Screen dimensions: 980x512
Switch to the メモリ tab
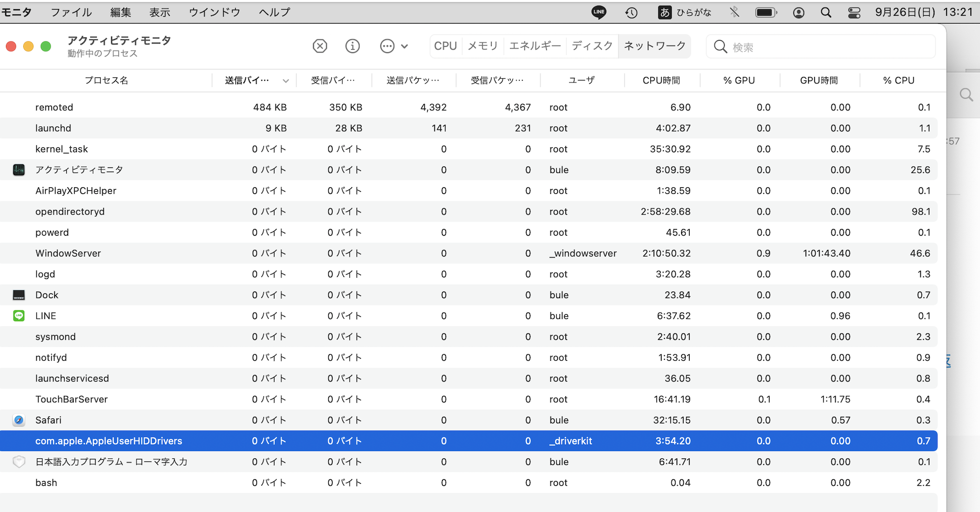pos(482,46)
